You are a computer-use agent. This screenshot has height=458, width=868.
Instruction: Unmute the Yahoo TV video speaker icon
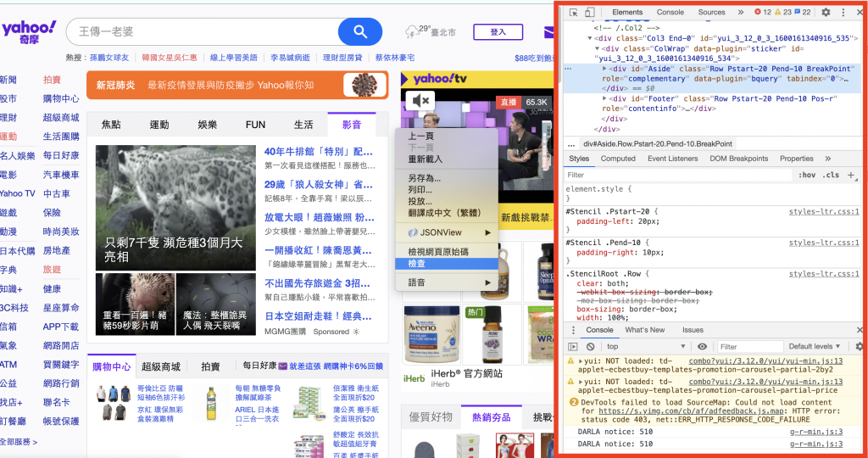click(420, 100)
